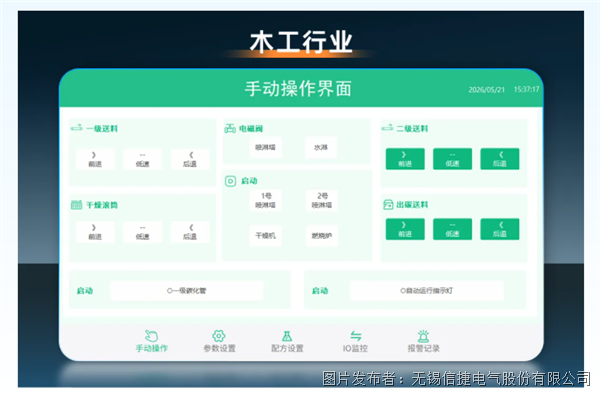Viewport: 600px width, 393px height.
Task: Click the 自动运行指示灯 indicator field
Action: click(427, 290)
